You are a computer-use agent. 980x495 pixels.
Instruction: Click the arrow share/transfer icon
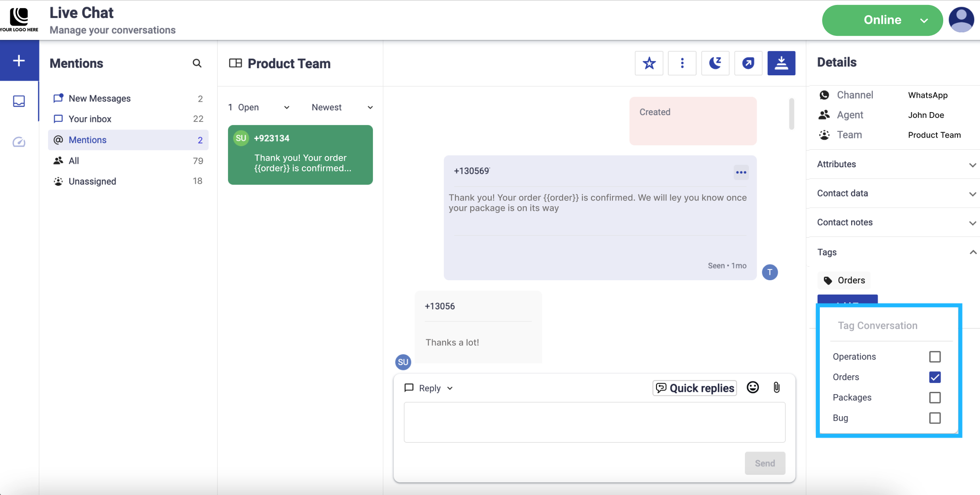click(748, 63)
